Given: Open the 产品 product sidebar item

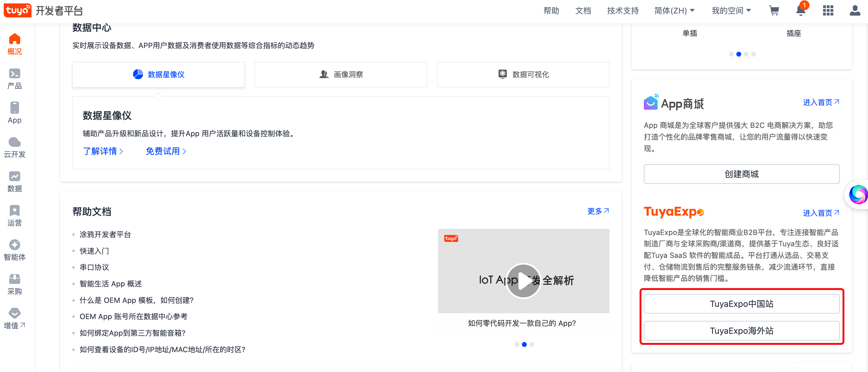Looking at the screenshot, I should pos(14,79).
